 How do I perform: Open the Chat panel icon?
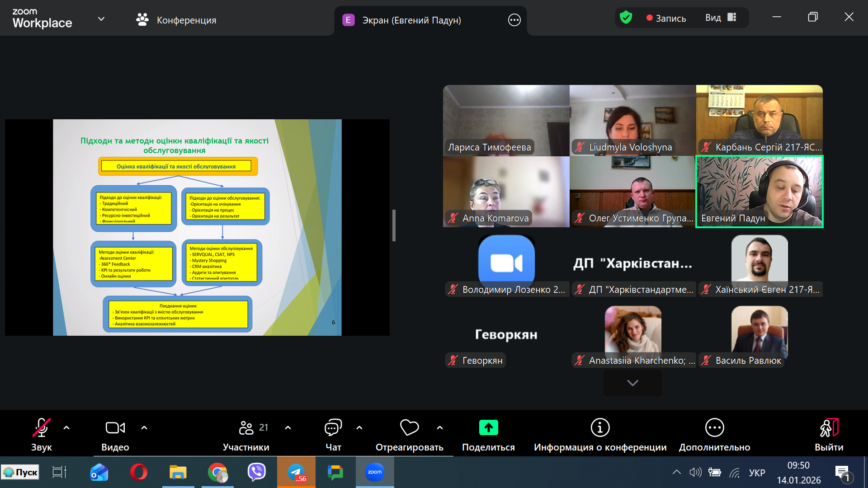333,428
